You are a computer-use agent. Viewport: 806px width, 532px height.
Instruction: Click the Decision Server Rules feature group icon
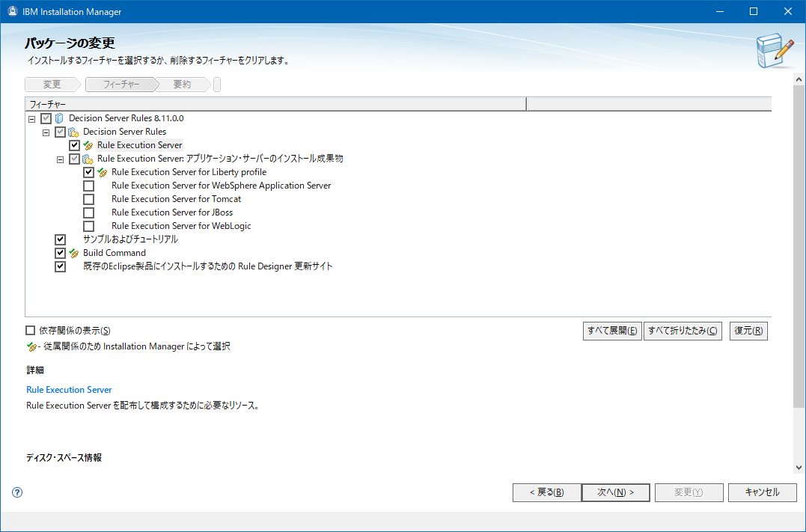tap(73, 132)
